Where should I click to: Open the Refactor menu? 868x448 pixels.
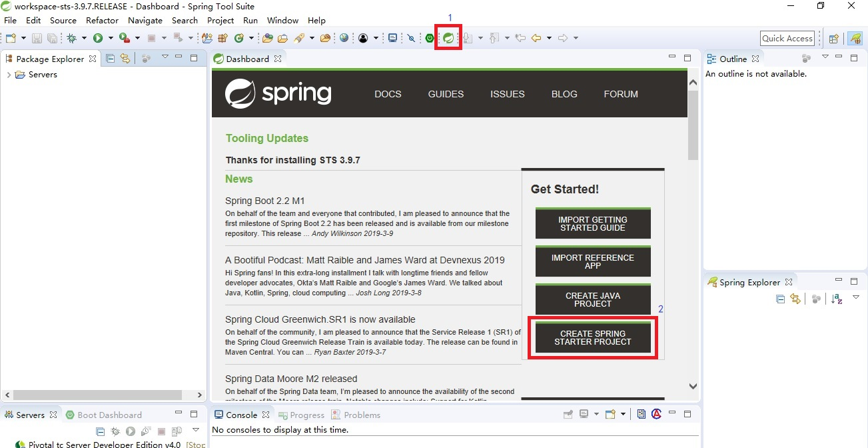click(x=102, y=20)
